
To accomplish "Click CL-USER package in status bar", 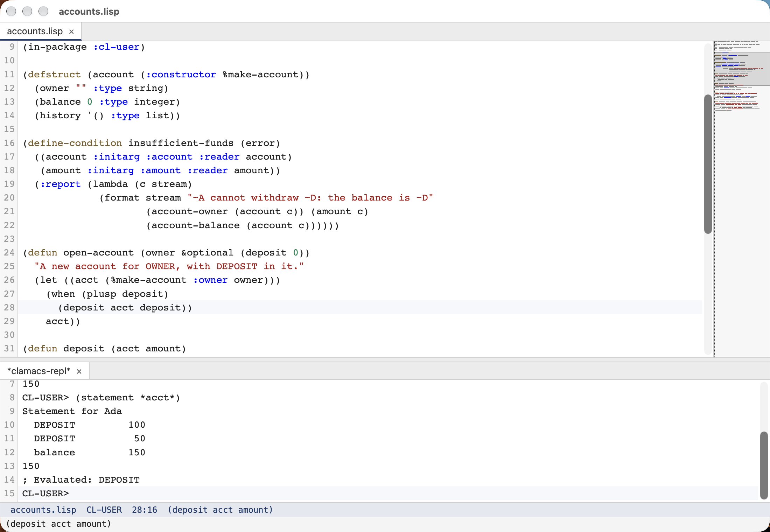I will coord(104,510).
